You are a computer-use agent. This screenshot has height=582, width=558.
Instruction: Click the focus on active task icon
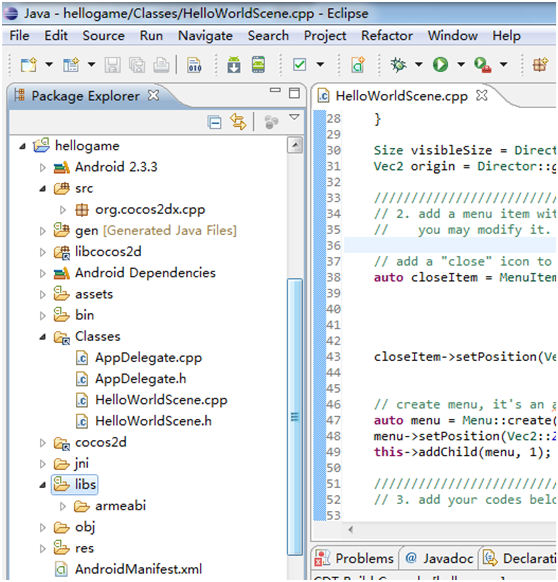point(271,122)
